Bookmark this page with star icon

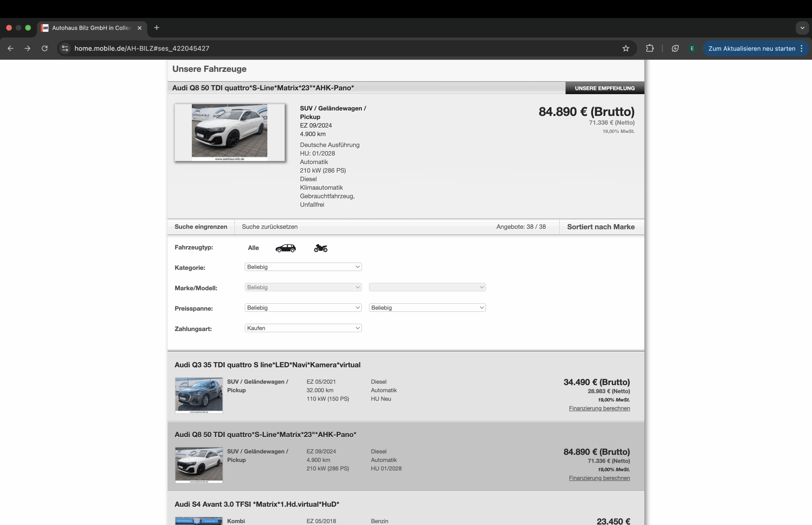click(625, 48)
